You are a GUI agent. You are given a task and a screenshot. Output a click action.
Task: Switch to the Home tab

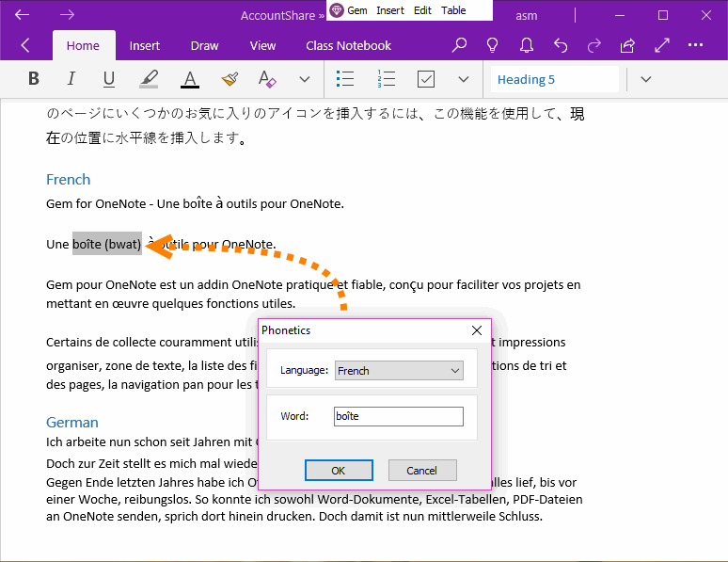click(83, 45)
